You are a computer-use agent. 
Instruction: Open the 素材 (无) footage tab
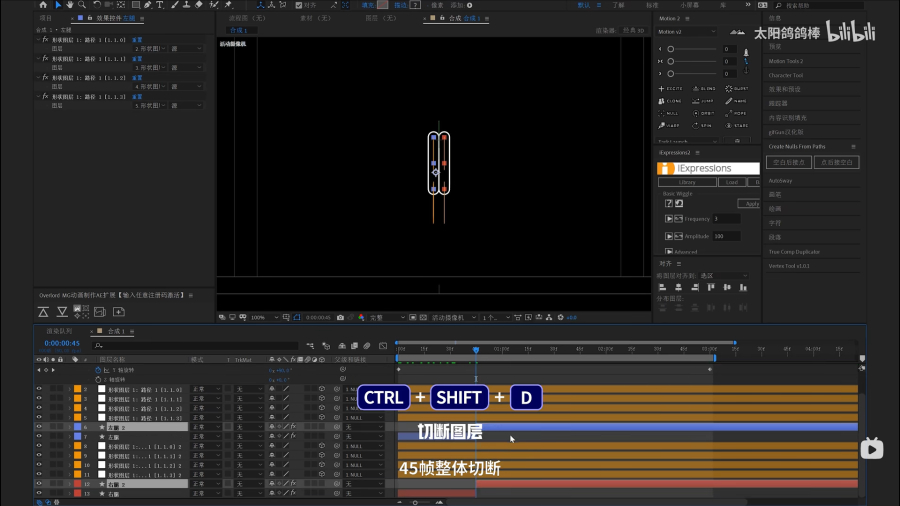[x=316, y=18]
